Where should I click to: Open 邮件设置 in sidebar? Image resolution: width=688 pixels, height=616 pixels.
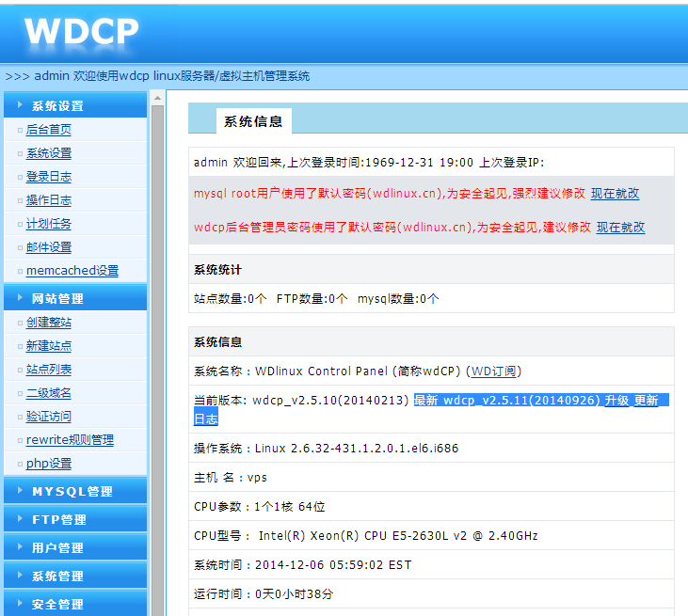[49, 247]
